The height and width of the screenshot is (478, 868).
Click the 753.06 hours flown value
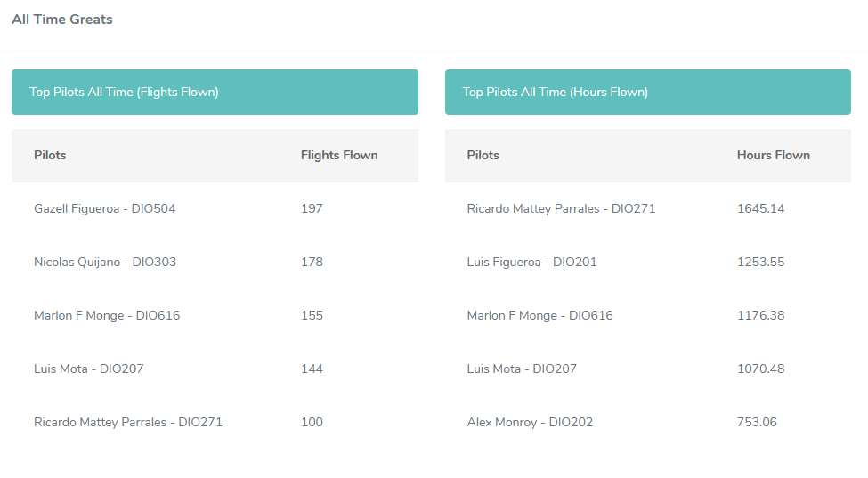[x=757, y=422]
